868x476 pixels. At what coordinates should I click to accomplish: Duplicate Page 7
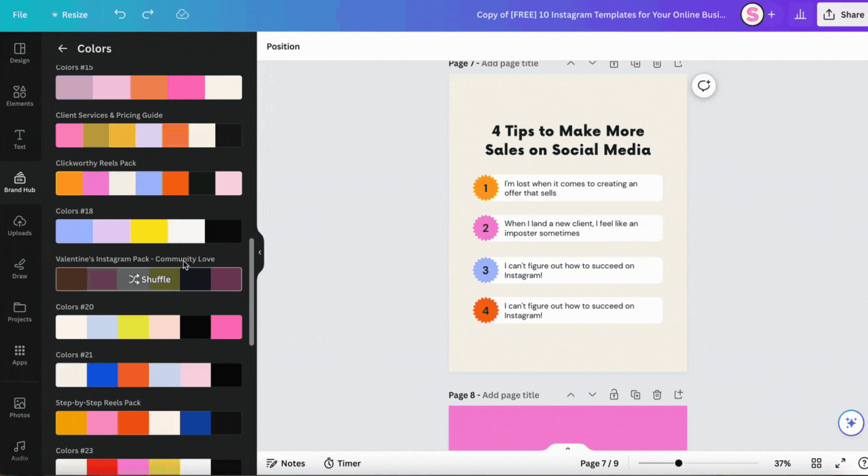pyautogui.click(x=636, y=63)
